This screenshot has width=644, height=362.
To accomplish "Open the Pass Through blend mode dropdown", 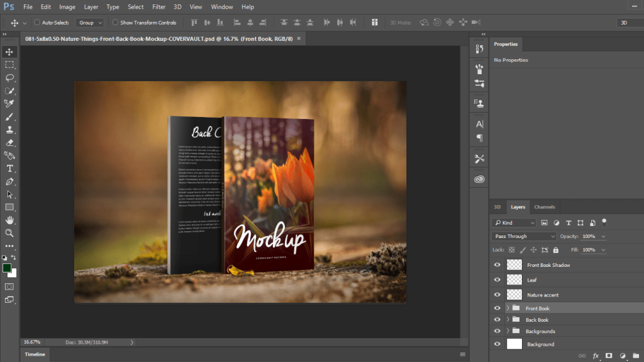I will click(x=525, y=236).
